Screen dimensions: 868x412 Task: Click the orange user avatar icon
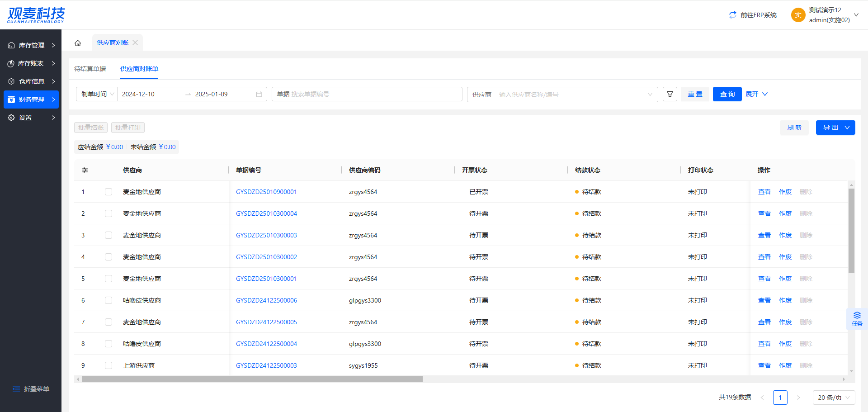(798, 15)
